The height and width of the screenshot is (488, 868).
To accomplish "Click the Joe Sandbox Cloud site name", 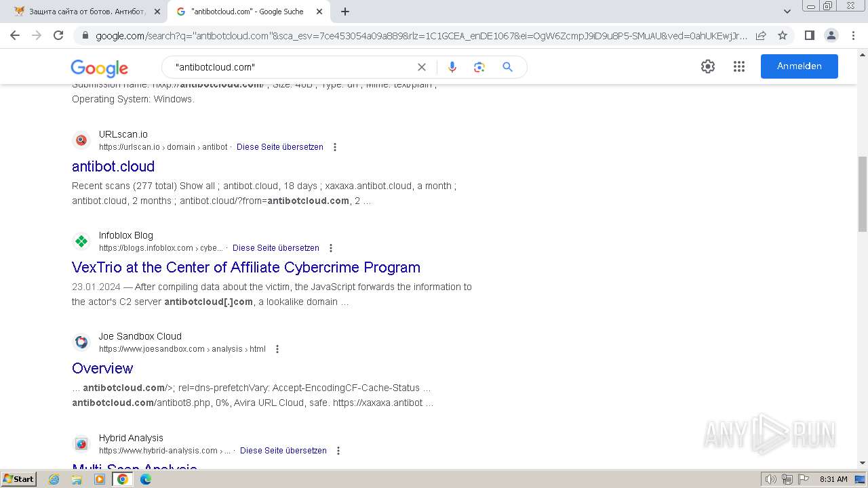I will pos(140,336).
